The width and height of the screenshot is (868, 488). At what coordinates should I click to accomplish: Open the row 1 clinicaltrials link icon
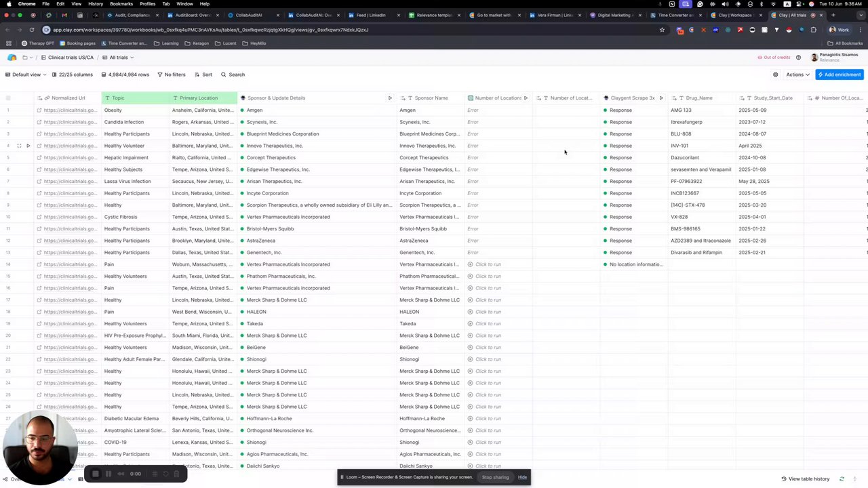(39, 110)
